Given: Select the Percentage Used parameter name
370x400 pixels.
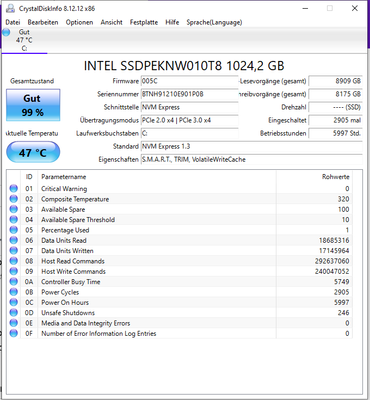Looking at the screenshot, I should [x=65, y=230].
